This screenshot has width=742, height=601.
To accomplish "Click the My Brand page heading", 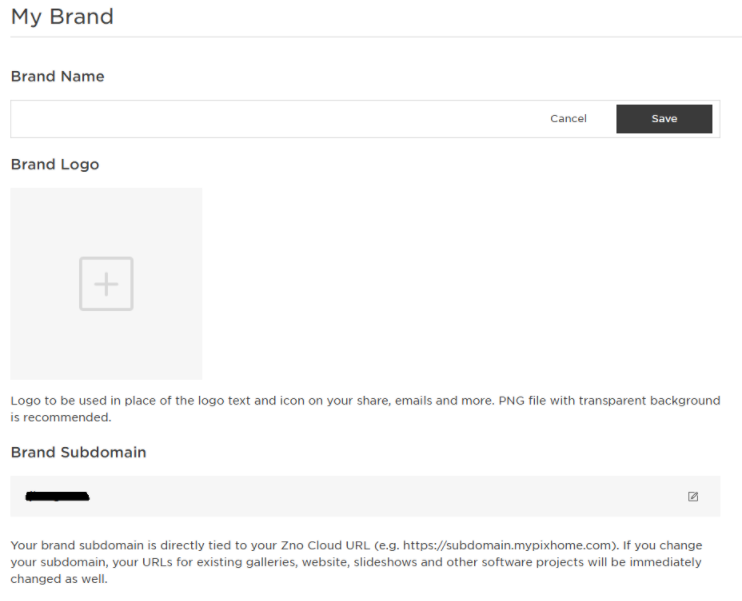I will pos(62,17).
